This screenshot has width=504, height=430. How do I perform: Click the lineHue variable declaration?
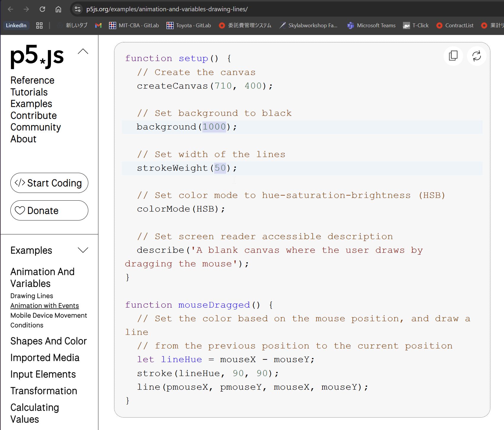pyautogui.click(x=181, y=359)
